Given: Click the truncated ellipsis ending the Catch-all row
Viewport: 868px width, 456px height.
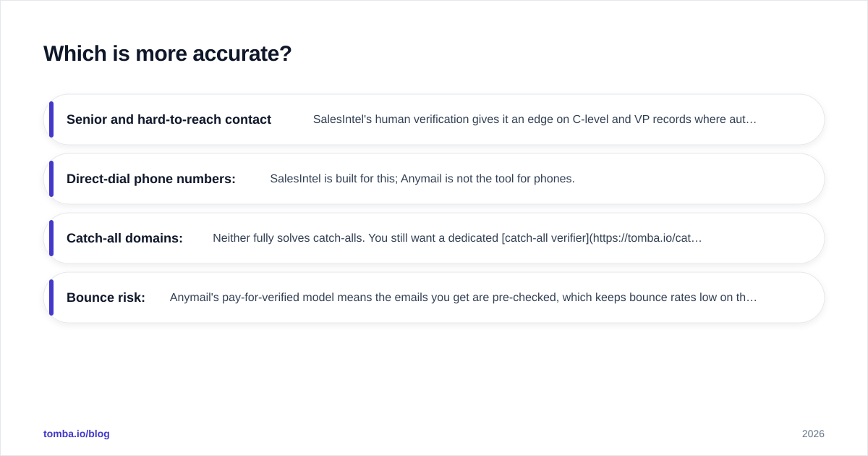Looking at the screenshot, I should pyautogui.click(x=697, y=239).
